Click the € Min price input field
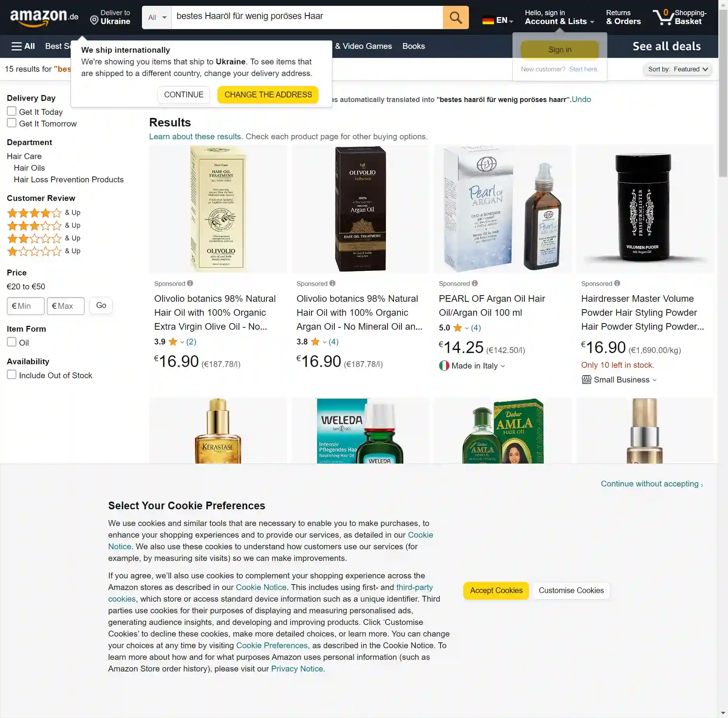Screen dimensions: 728x718 click(x=26, y=306)
